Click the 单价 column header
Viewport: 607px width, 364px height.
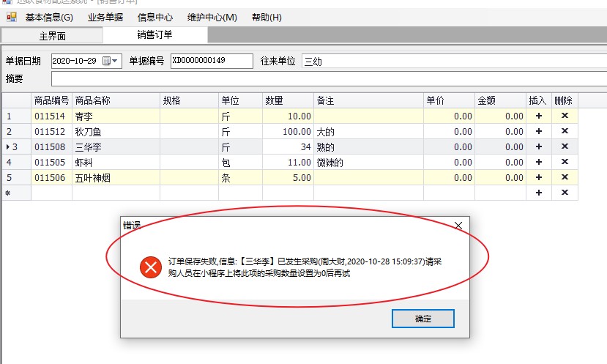449,100
